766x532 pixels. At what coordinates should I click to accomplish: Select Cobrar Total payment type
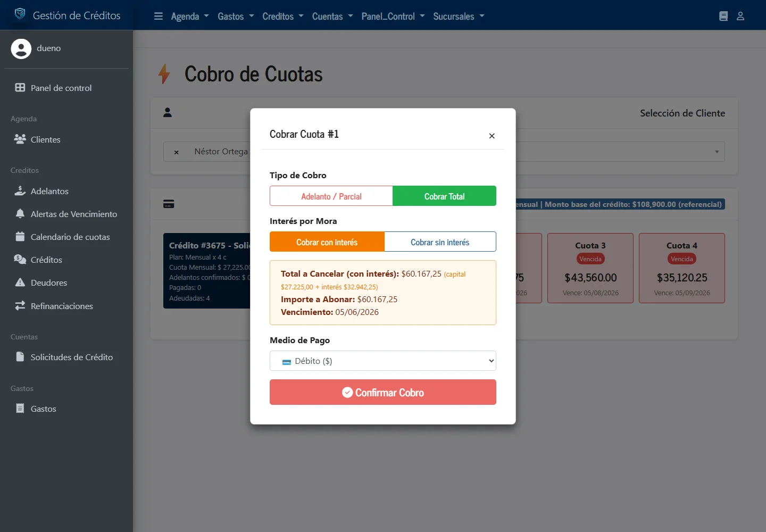click(444, 196)
